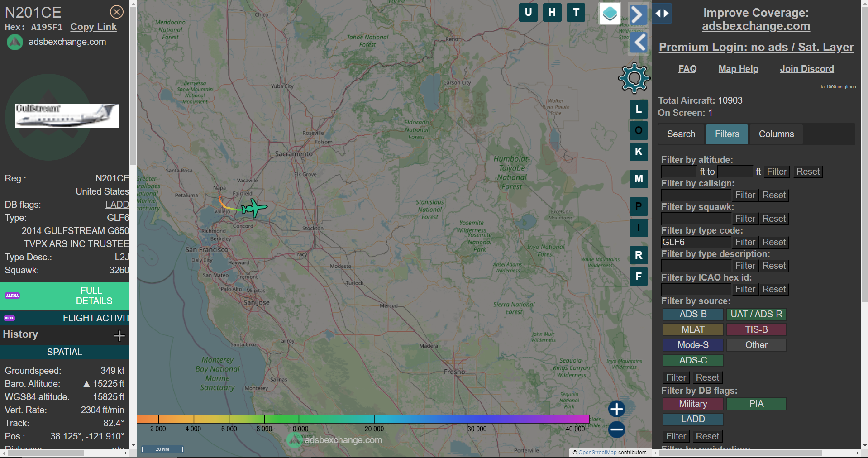Toggle the double-arrow sidebar expand button

662,14
